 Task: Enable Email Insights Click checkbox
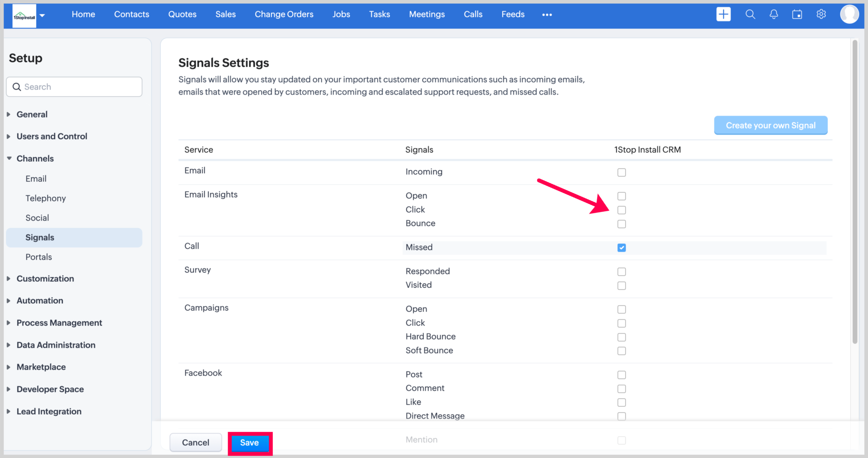(x=621, y=210)
